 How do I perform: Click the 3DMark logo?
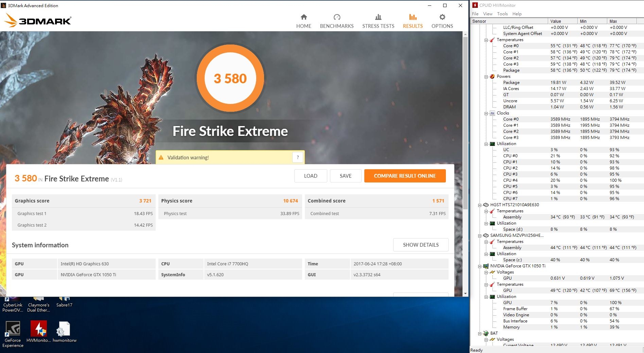click(38, 21)
